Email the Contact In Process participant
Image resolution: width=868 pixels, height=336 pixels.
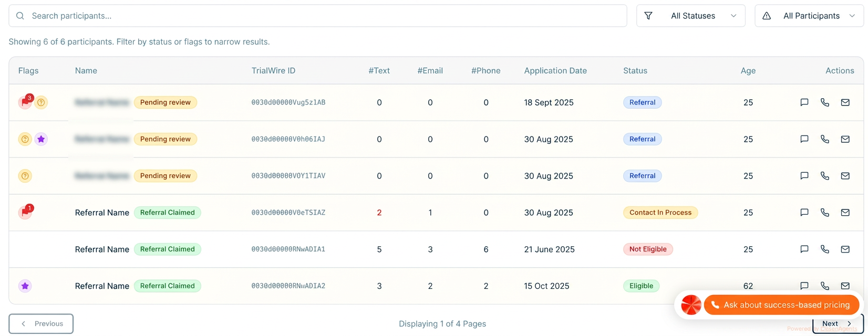click(x=845, y=213)
